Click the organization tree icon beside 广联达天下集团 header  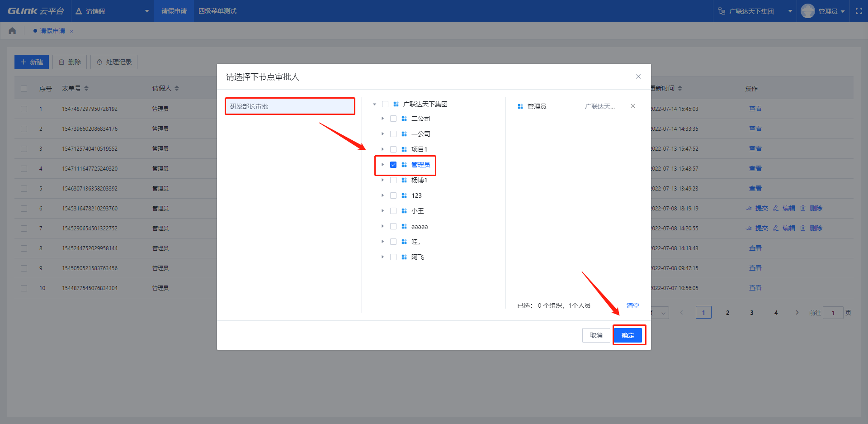722,11
